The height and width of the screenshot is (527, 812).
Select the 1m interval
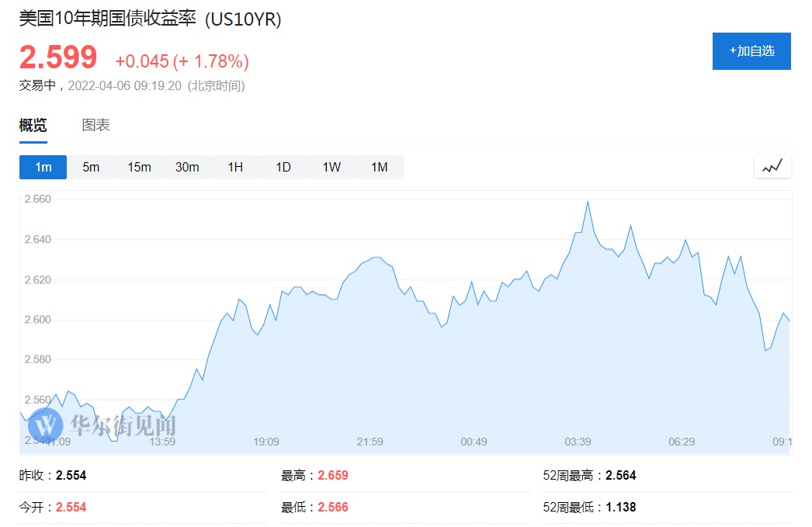43,167
